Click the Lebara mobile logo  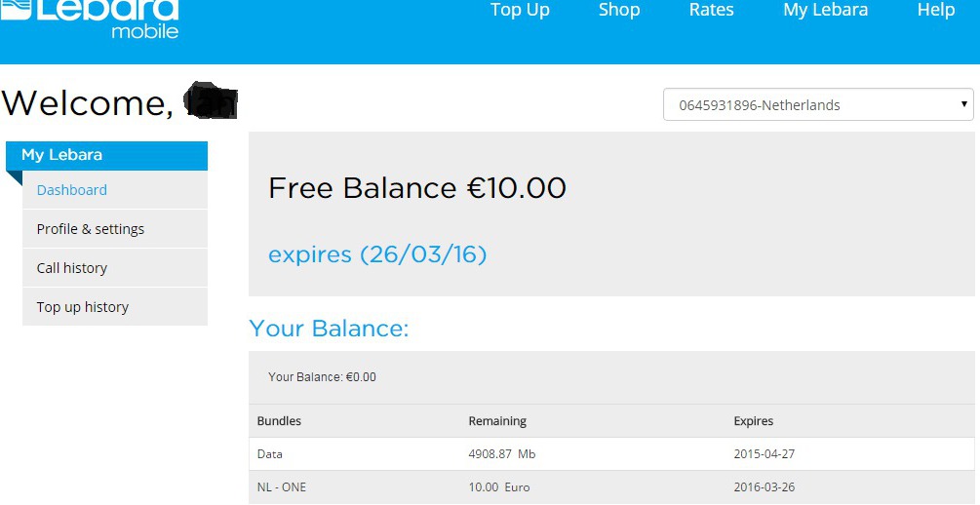point(91,18)
